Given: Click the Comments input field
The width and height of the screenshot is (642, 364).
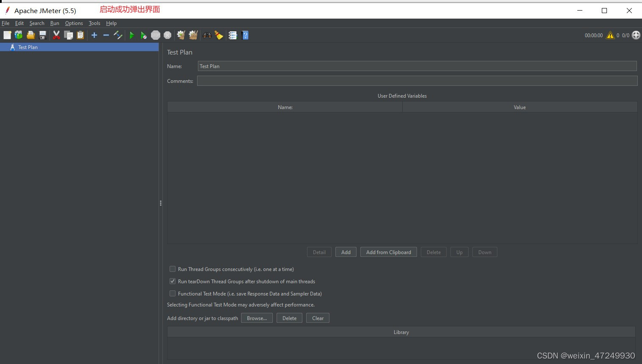Looking at the screenshot, I should pos(417,81).
